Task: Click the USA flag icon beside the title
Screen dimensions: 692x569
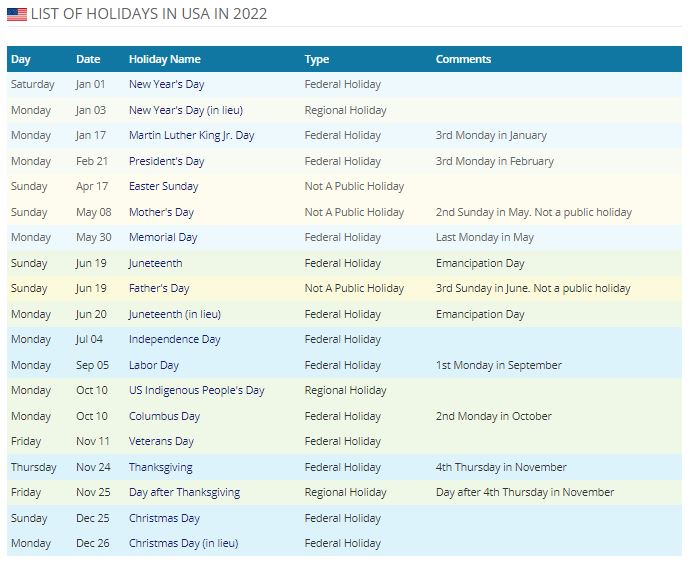Action: click(17, 14)
